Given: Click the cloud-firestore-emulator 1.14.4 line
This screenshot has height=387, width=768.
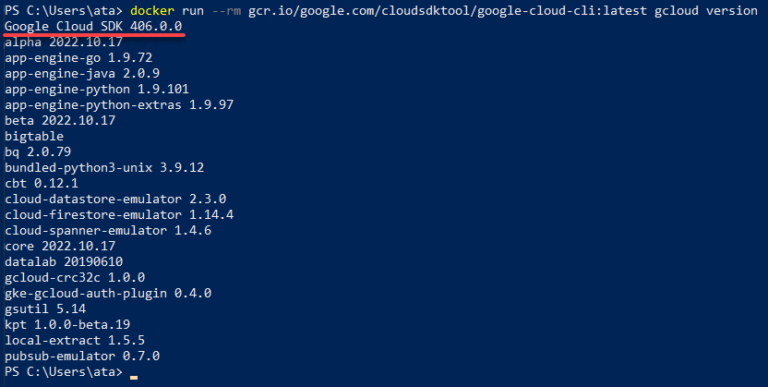Looking at the screenshot, I should click(x=119, y=215).
